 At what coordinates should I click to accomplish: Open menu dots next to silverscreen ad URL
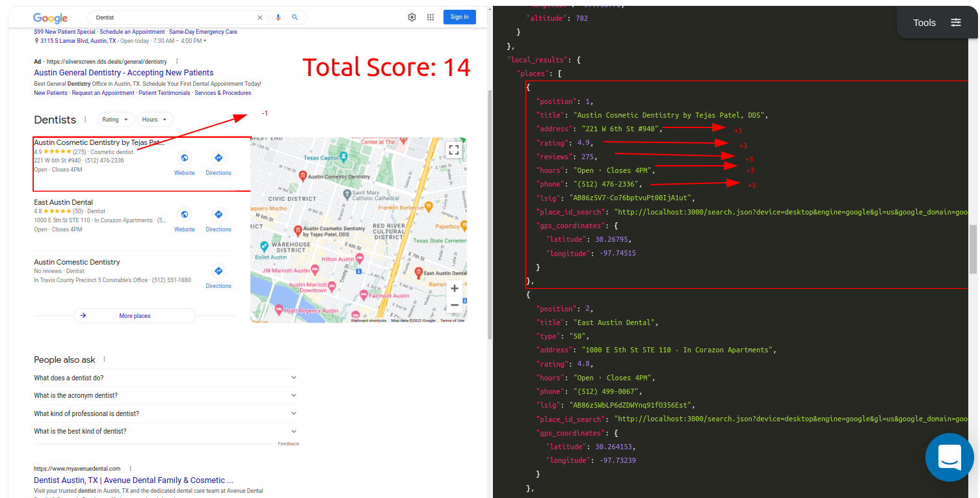(177, 61)
